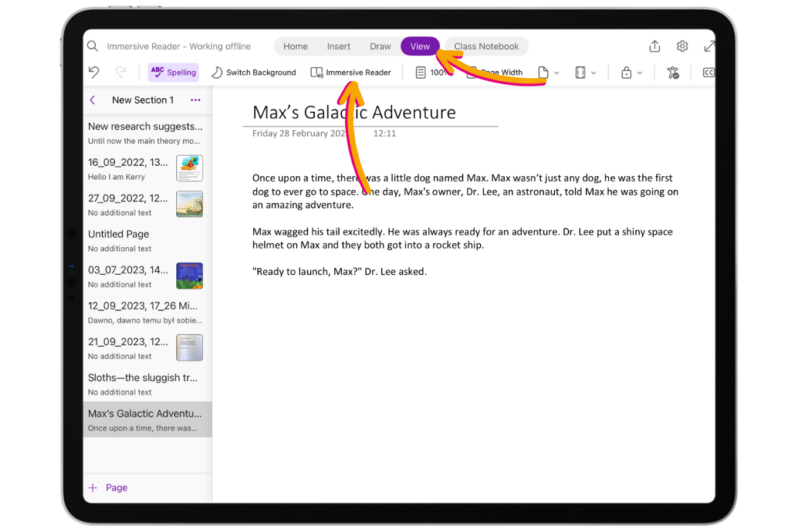Open the Settings gear
The image size is (798, 532).
(682, 46)
